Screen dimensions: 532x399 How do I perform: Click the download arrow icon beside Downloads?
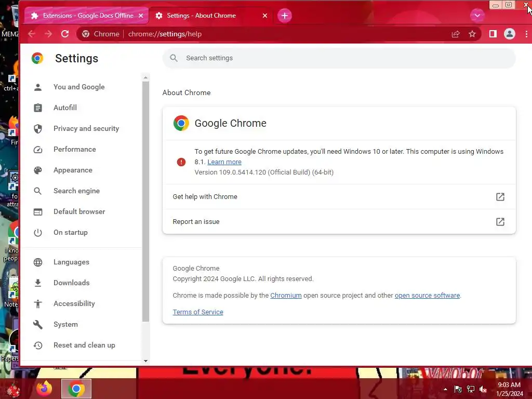coord(38,283)
